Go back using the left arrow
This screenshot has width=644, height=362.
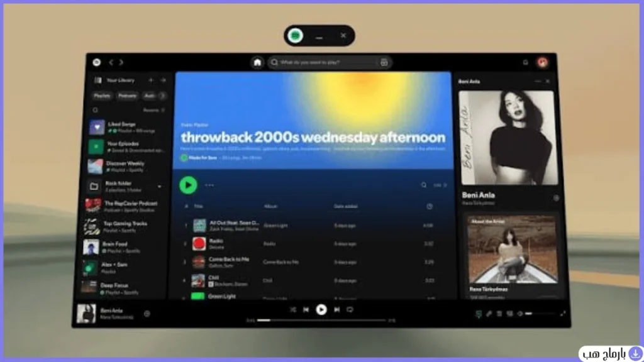tap(111, 62)
